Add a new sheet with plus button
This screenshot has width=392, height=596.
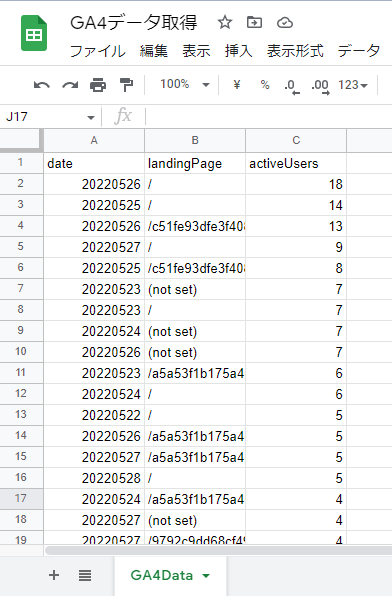pyautogui.click(x=54, y=575)
